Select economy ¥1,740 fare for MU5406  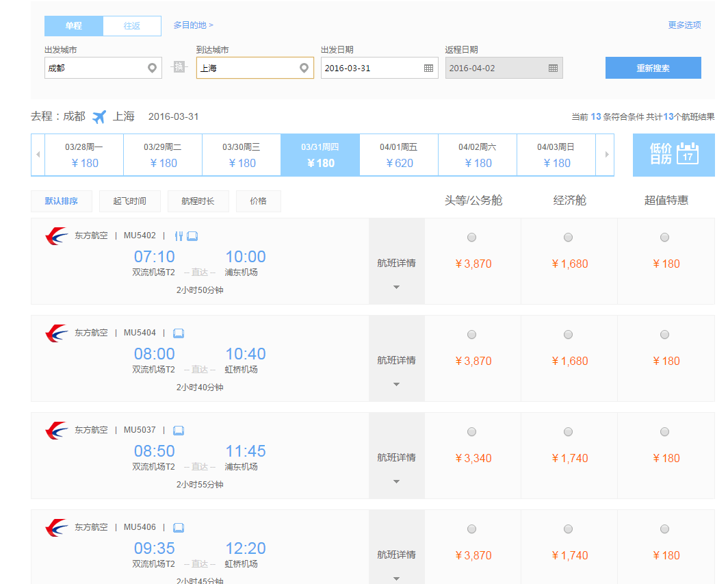point(569,529)
